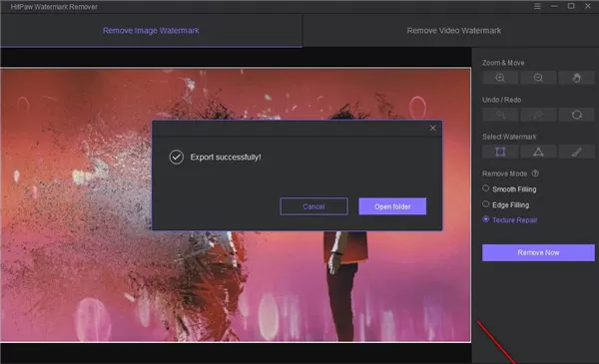599x364 pixels.
Task: Click the zoom in magnifier icon
Action: (500, 78)
